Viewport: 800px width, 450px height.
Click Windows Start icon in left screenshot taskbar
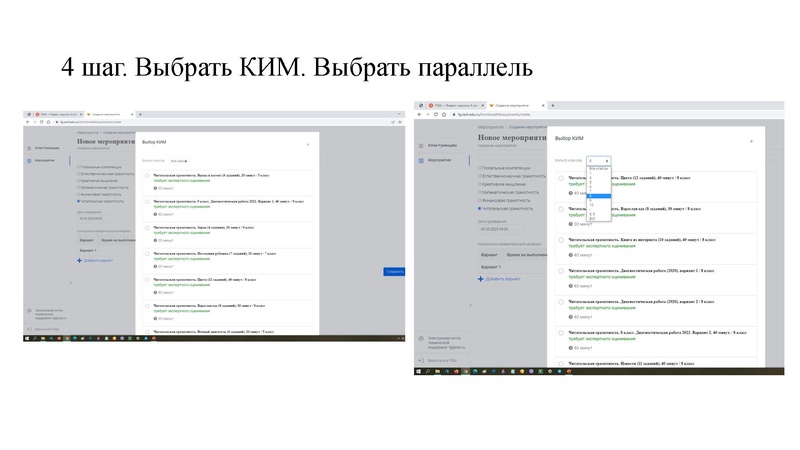click(x=27, y=339)
